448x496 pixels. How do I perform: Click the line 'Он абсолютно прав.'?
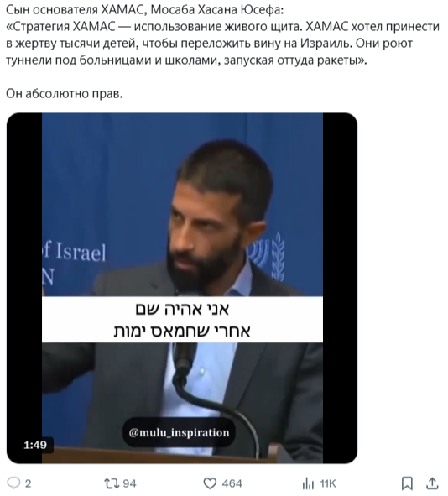(x=65, y=93)
